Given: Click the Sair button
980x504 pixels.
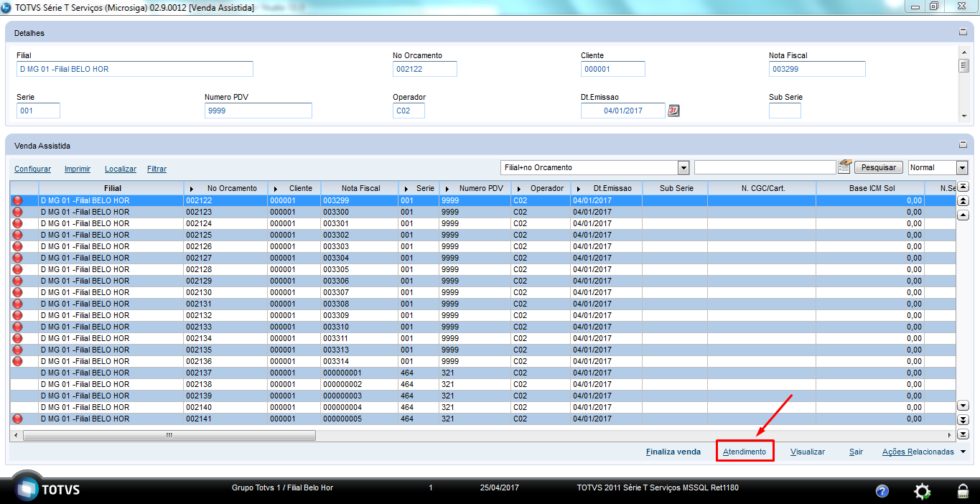Looking at the screenshot, I should (856, 452).
